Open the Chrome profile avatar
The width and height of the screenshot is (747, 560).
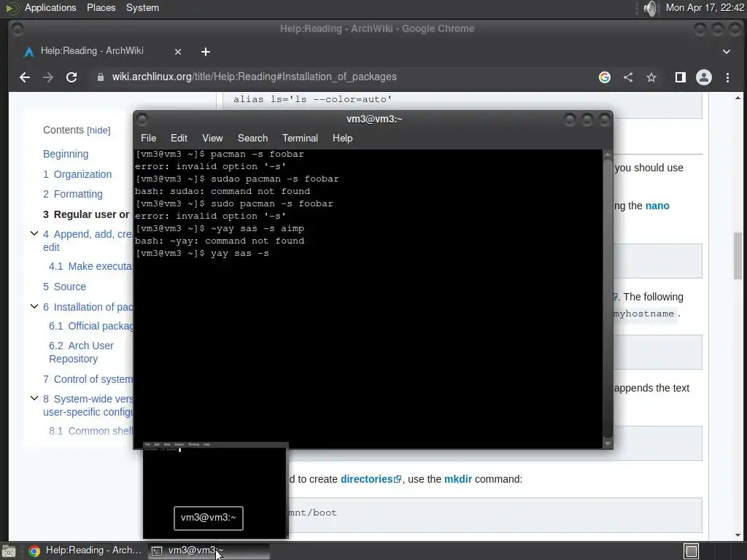[704, 77]
